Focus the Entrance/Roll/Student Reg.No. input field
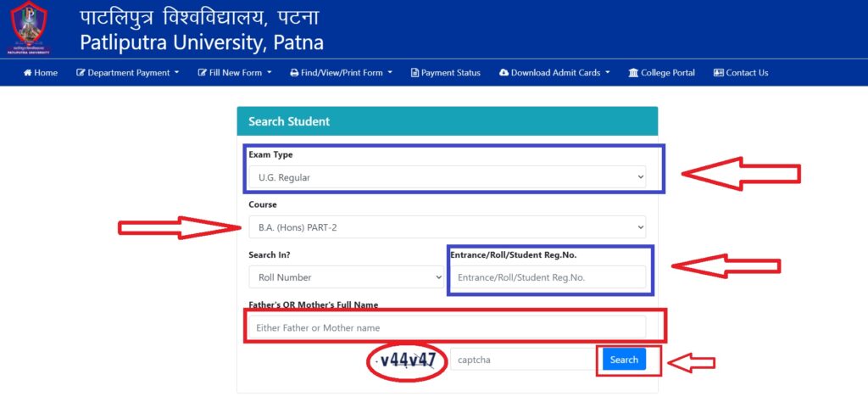 pos(548,277)
